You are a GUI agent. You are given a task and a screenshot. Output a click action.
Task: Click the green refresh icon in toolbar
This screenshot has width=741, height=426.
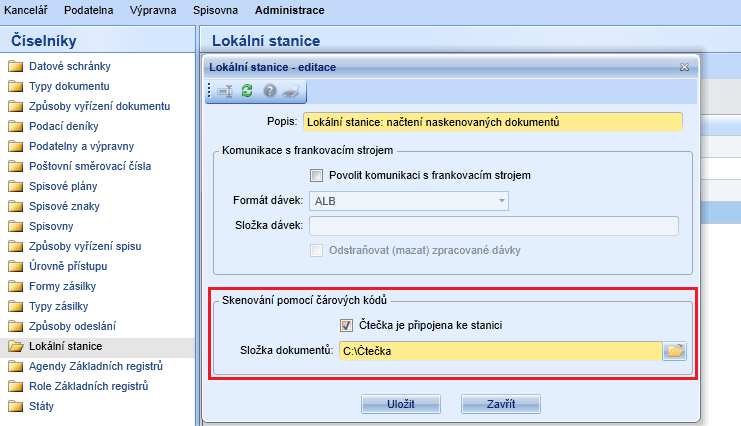[x=247, y=90]
